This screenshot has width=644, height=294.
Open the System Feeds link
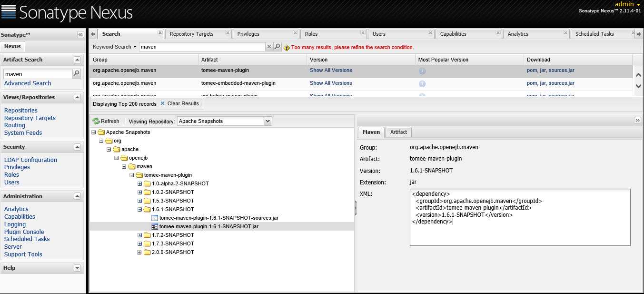pos(23,133)
